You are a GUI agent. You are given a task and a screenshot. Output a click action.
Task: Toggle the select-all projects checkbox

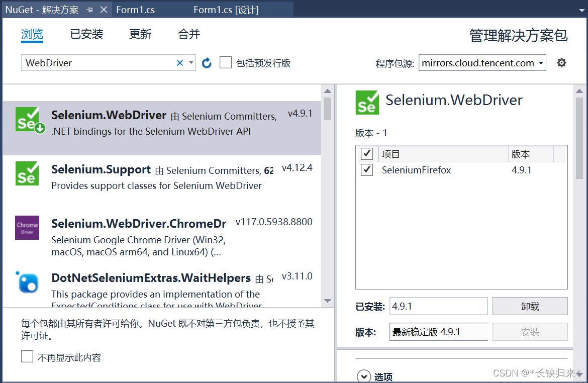367,154
